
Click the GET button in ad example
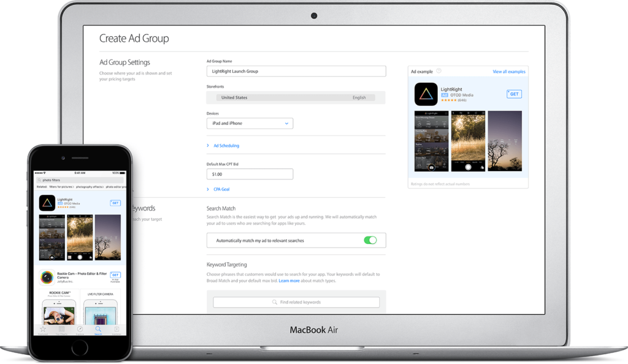(514, 94)
